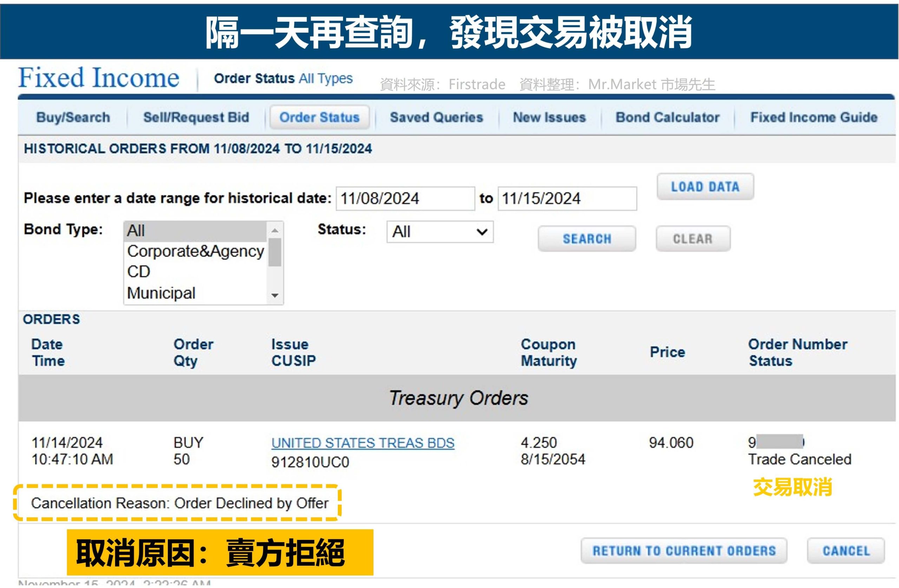Open UNITED STATES TREAS BDS link

(363, 443)
